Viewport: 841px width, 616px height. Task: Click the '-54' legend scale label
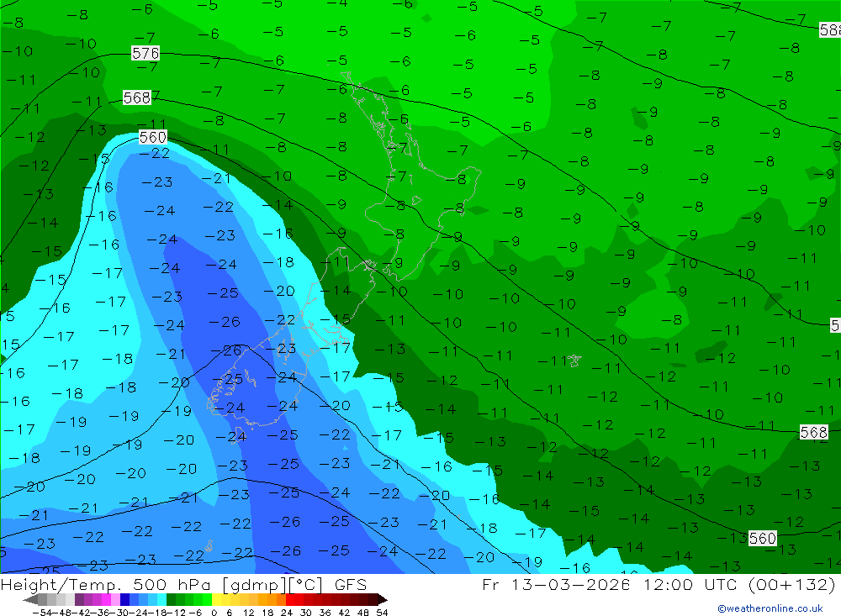42,613
